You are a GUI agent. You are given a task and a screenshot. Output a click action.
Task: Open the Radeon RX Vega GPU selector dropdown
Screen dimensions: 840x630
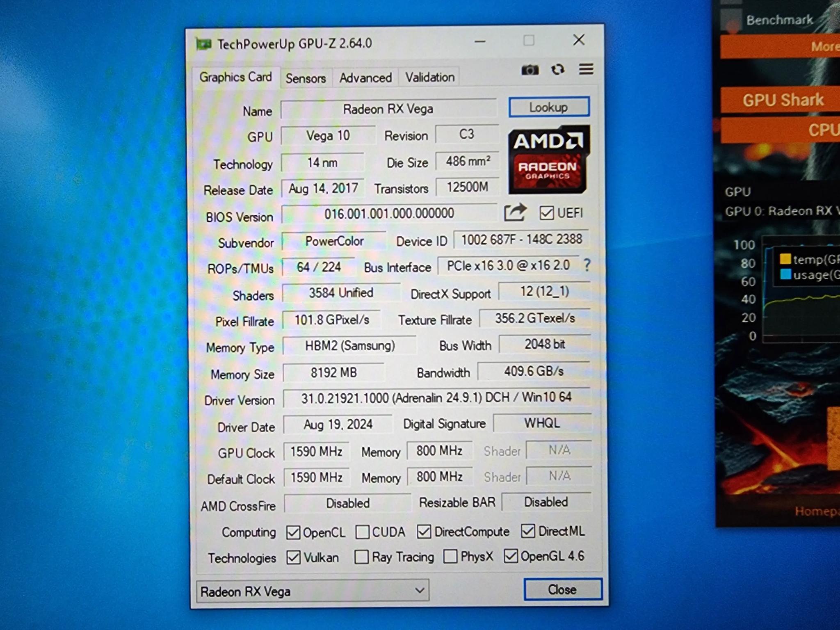(313, 591)
